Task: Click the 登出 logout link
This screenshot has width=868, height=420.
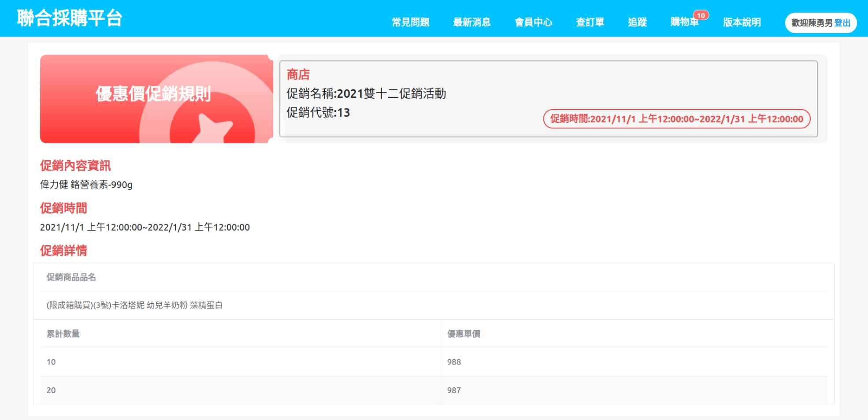Action: click(x=842, y=23)
